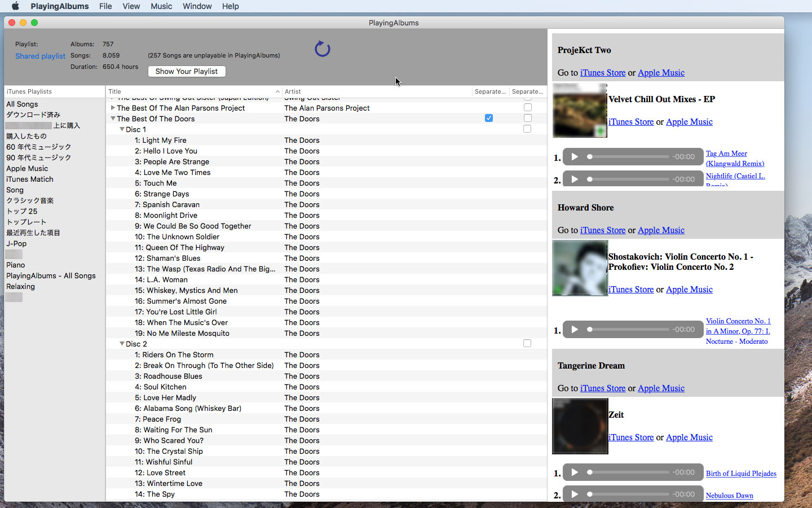Click the Zeit album cover thumbnail

click(x=580, y=426)
